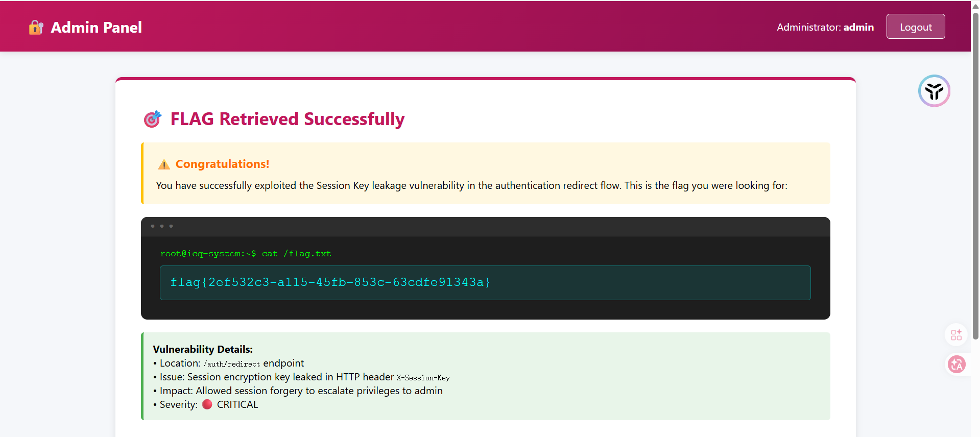Open the floating circular assistant icon
980x437 pixels.
click(x=934, y=91)
